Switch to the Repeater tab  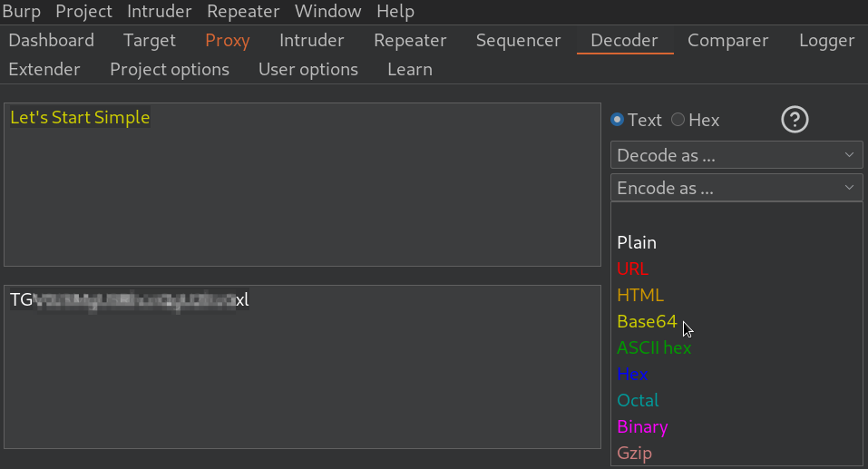(410, 41)
